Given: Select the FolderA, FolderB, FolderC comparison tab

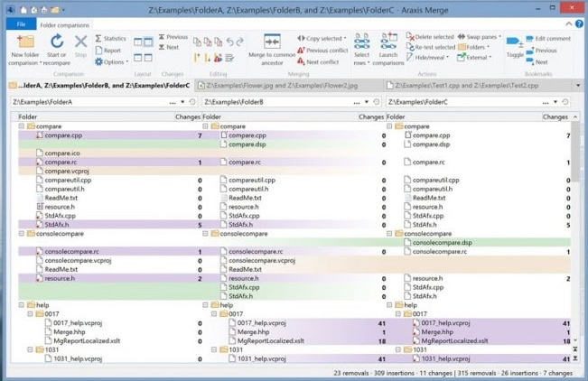Looking at the screenshot, I should 100,86.
